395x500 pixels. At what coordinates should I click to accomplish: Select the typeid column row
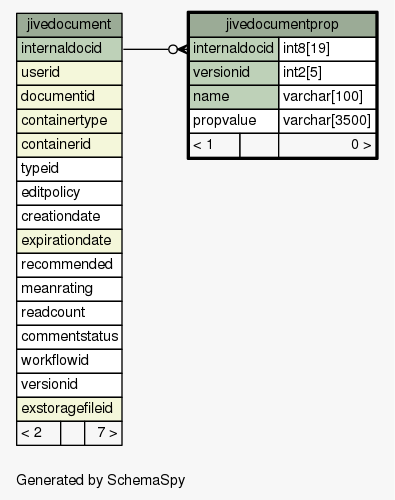click(x=69, y=169)
